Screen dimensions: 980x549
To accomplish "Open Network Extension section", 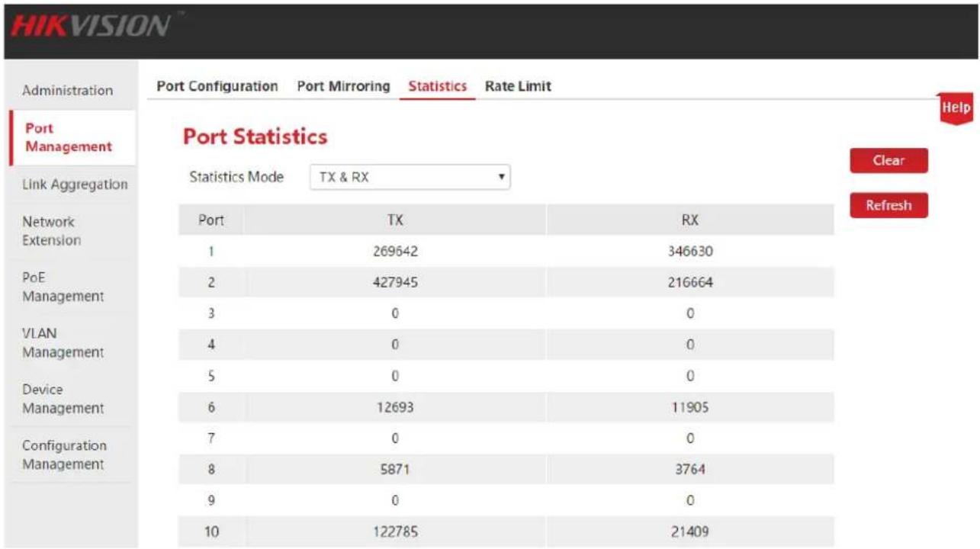I will coord(52,231).
